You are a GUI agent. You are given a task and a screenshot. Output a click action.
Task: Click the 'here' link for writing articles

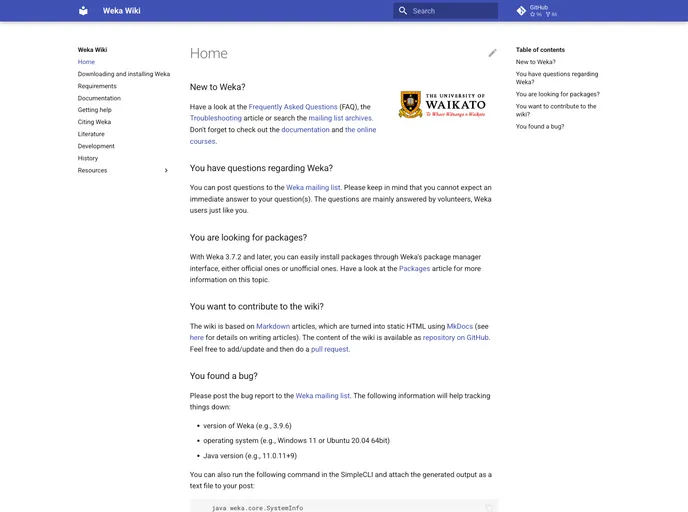click(x=197, y=337)
